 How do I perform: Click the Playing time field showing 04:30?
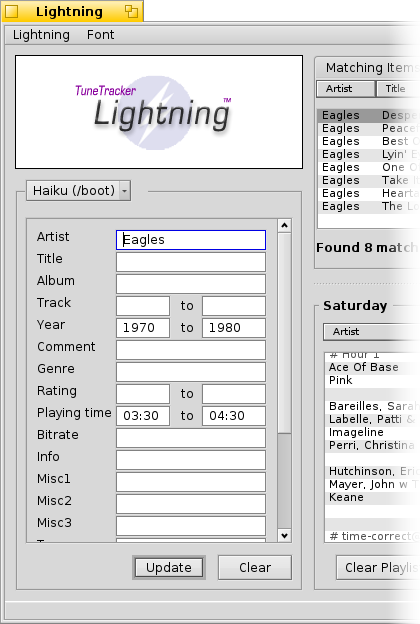(x=234, y=416)
